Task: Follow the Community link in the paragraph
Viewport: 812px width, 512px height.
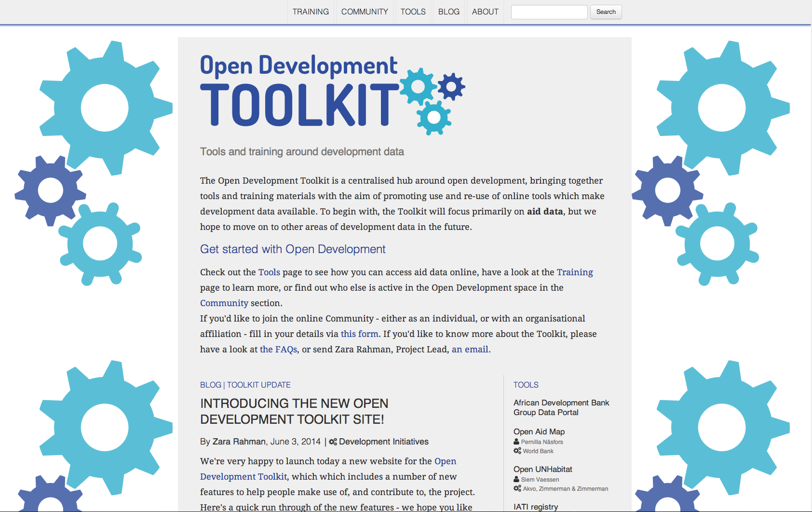Action: (224, 303)
